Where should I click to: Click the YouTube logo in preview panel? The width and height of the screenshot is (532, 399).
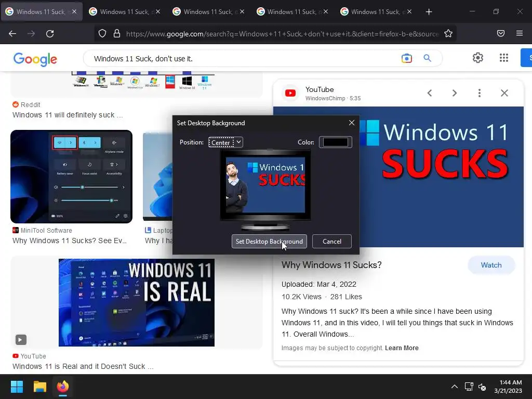[290, 93]
